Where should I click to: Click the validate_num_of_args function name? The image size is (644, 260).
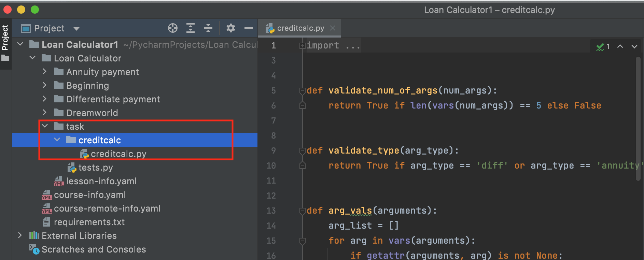[383, 90]
